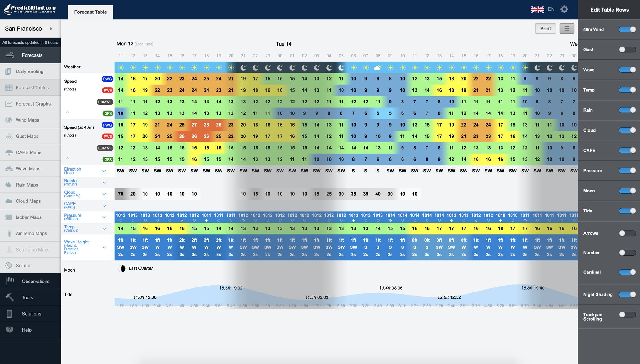Viewport: 640px width, 364px height.
Task: Open the settings gear icon
Action: coord(564,9)
